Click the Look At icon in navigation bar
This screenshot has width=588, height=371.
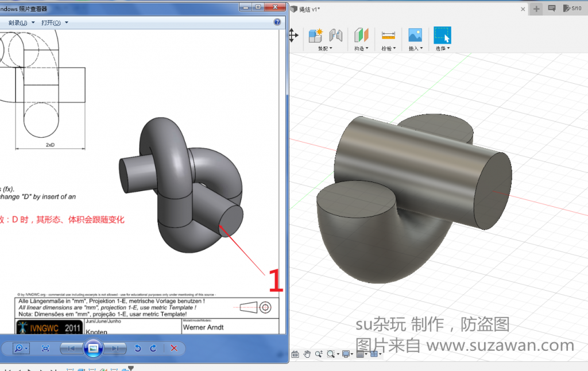295,354
